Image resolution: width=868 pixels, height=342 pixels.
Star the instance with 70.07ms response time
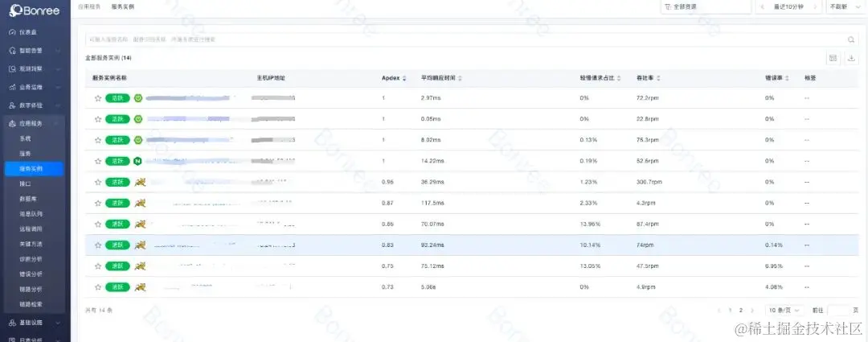pyautogui.click(x=98, y=224)
